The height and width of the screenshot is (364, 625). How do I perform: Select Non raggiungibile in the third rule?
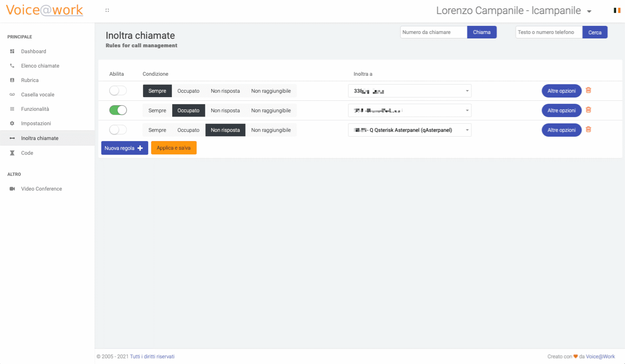click(271, 130)
